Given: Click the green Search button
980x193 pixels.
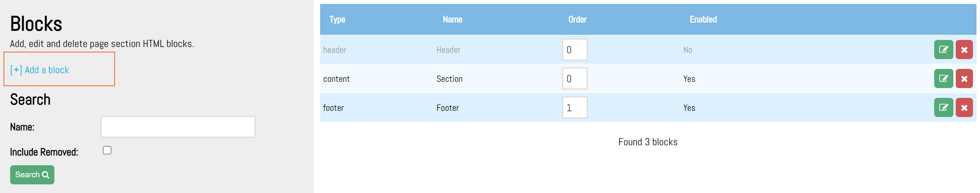Looking at the screenshot, I should click(32, 175).
